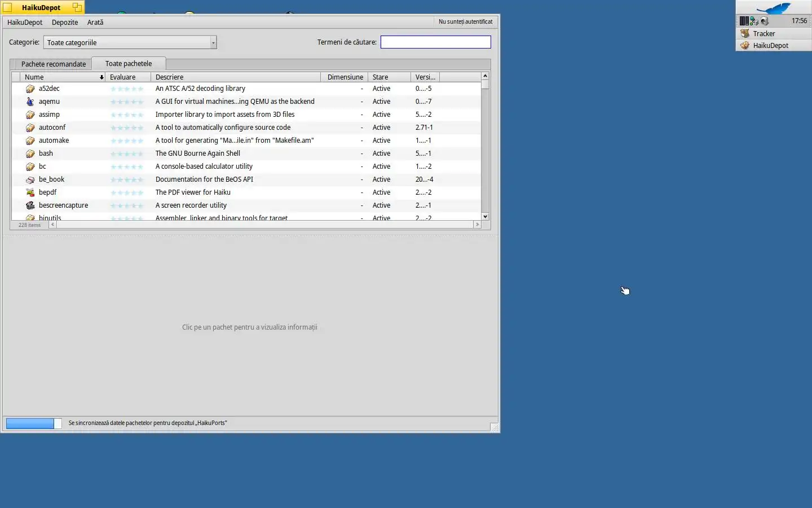
Task: Select the a52dec package name
Action: click(x=49, y=89)
